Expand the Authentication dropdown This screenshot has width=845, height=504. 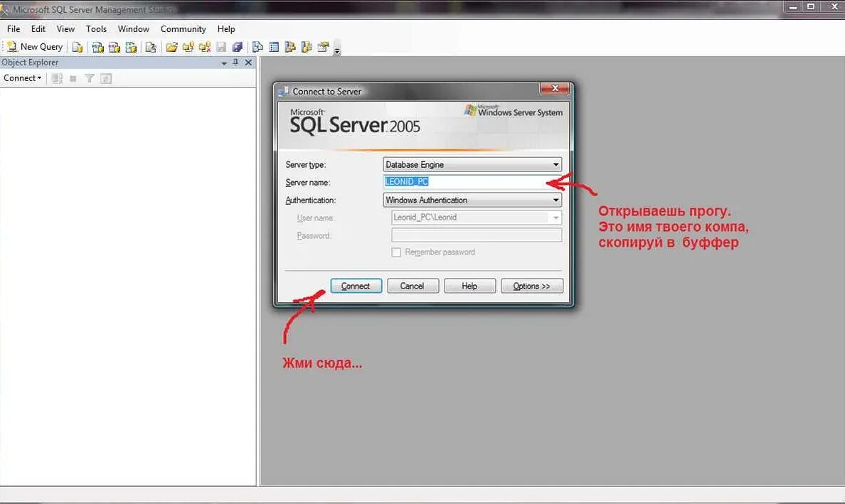pos(556,200)
